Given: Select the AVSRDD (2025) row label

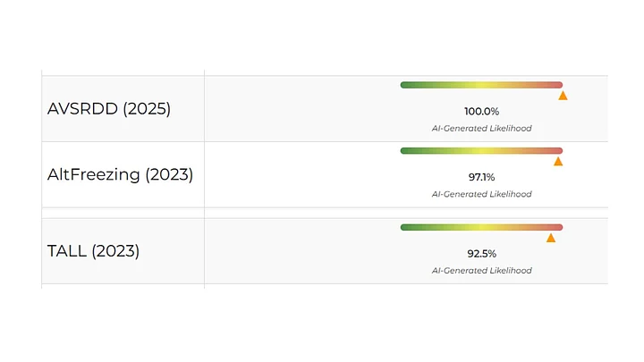Looking at the screenshot, I should (109, 109).
